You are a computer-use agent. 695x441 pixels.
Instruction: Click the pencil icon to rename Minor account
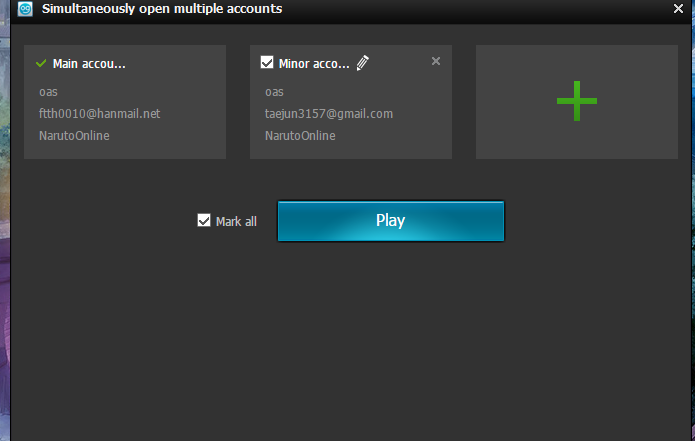(x=362, y=63)
